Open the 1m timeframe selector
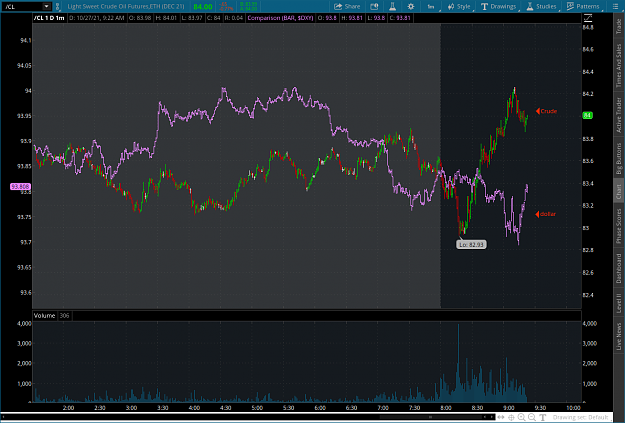Screen dimensions: 625x423 pyautogui.click(x=430, y=6)
